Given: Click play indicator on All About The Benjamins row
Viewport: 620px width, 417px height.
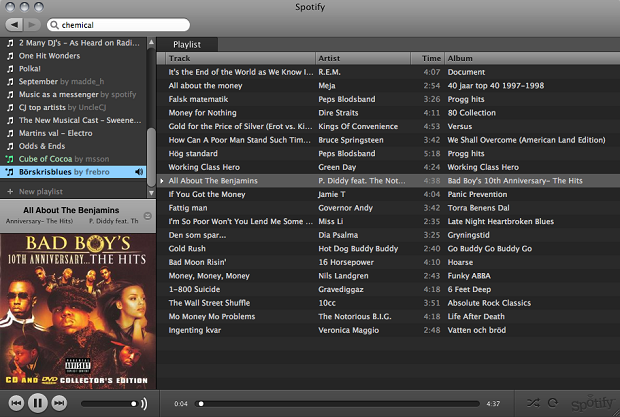Looking at the screenshot, I should (162, 181).
